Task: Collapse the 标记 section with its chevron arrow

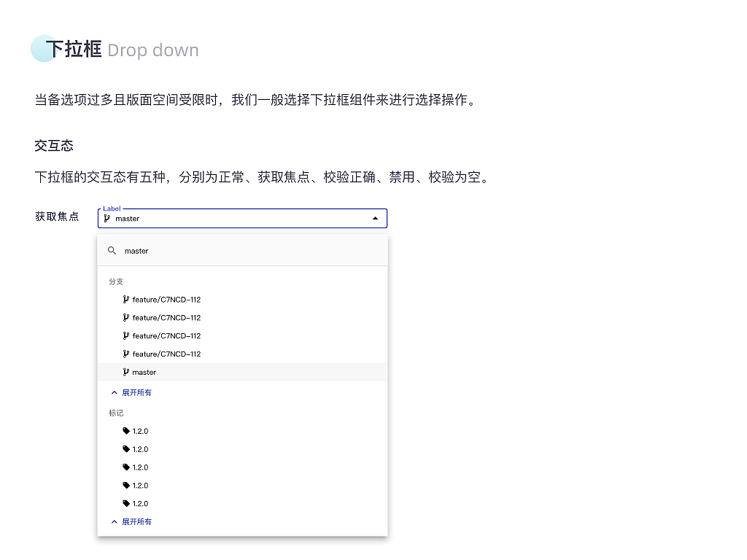Action: (x=113, y=521)
